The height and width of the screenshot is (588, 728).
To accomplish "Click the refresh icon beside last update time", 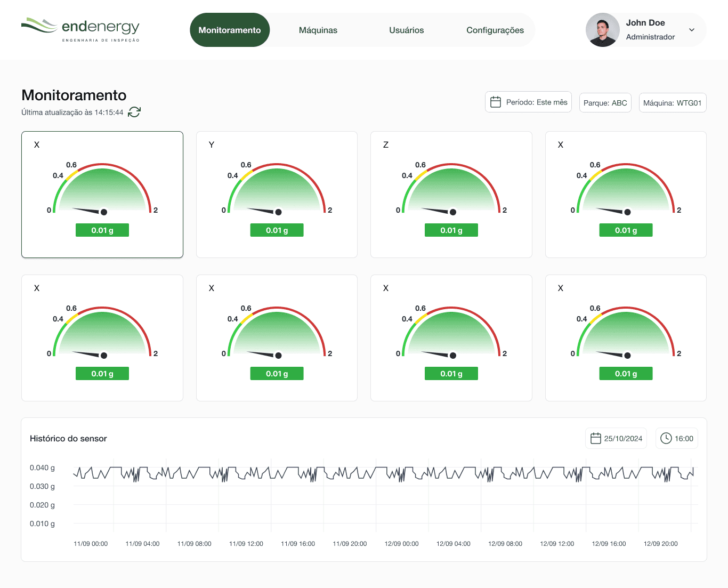I will point(134,112).
